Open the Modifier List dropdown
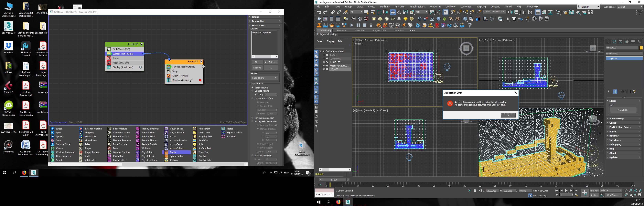The width and height of the screenshot is (644, 206). 624,53
